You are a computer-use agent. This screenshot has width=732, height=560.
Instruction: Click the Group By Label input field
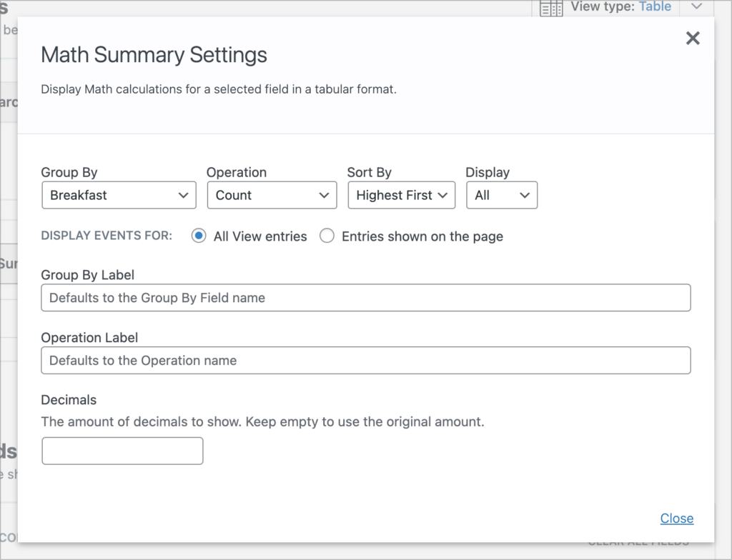[x=366, y=298]
